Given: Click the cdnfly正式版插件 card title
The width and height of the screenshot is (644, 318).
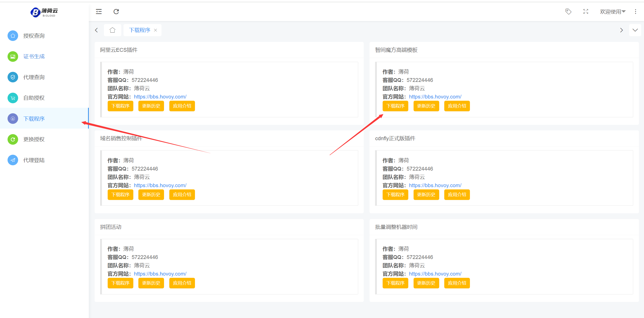Looking at the screenshot, I should (x=395, y=138).
